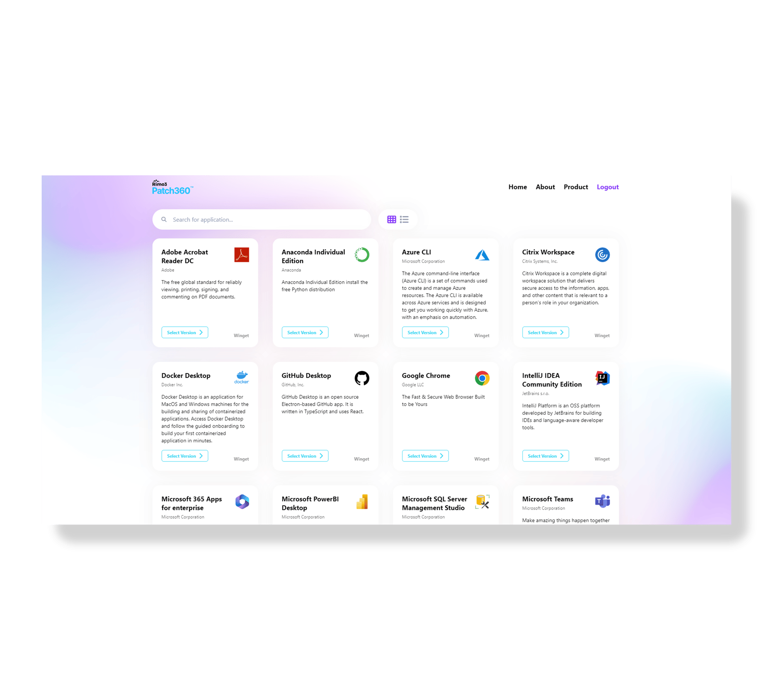Switch to grid view layout toggle
Screen dimensions: 773x700
click(x=392, y=219)
